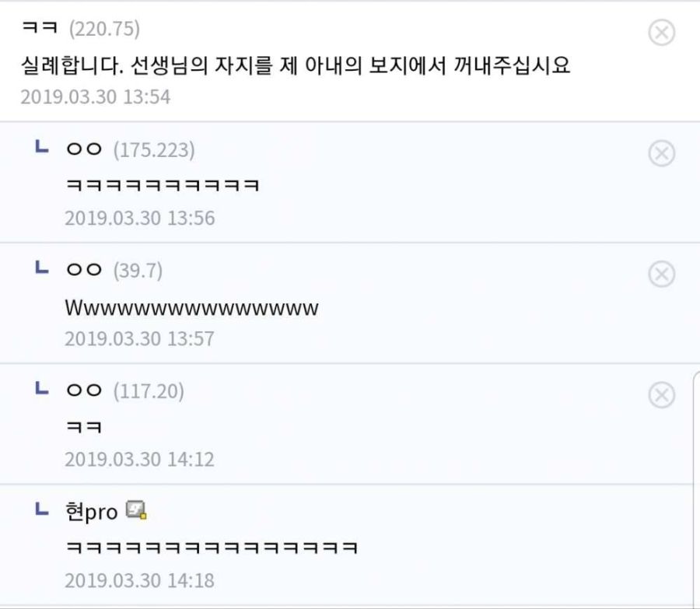Click the reply arrow next to ㅇㅇ (39.7)
Image resolution: width=700 pixels, height=609 pixels.
pos(42,268)
